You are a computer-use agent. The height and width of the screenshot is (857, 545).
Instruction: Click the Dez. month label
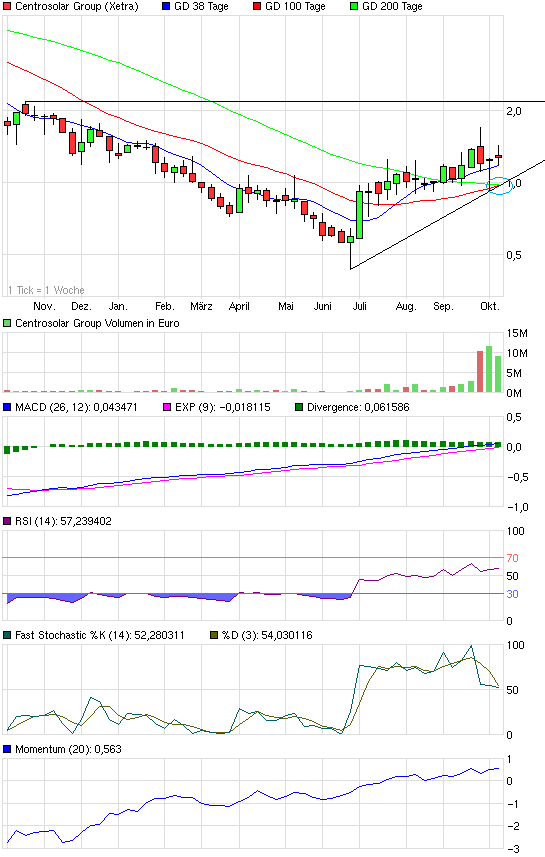[81, 306]
